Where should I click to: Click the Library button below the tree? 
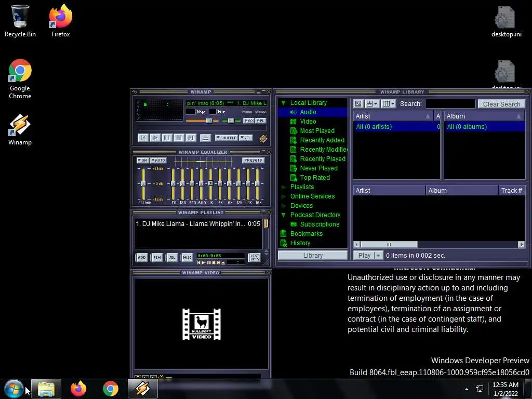pyautogui.click(x=313, y=256)
